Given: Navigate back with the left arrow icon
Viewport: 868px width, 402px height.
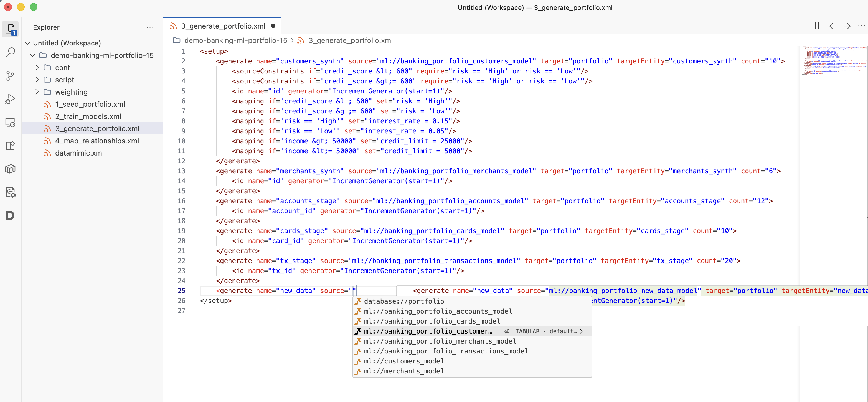Looking at the screenshot, I should coord(833,26).
